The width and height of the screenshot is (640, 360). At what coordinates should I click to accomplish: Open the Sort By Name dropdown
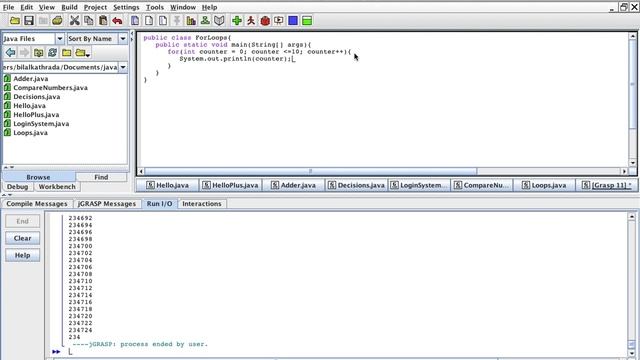[123, 38]
